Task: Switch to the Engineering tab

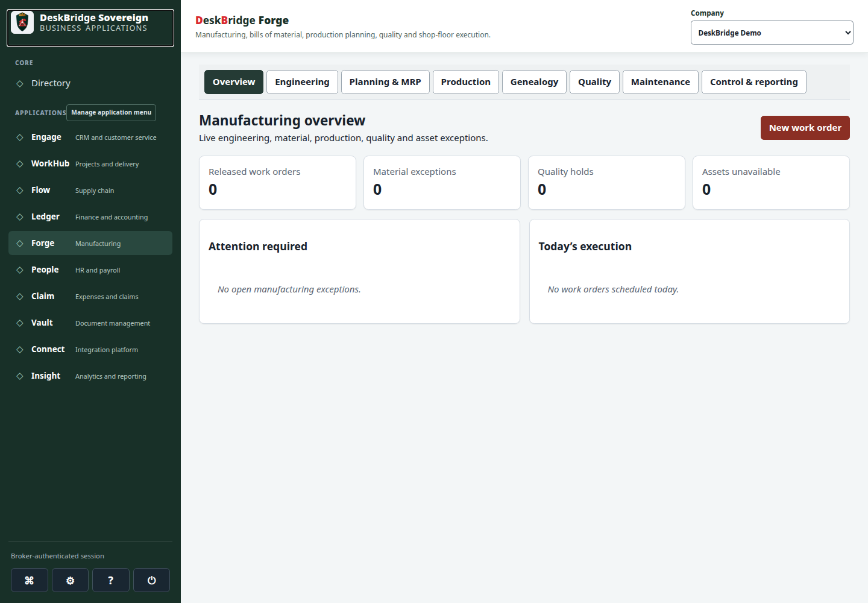Action: (x=302, y=82)
